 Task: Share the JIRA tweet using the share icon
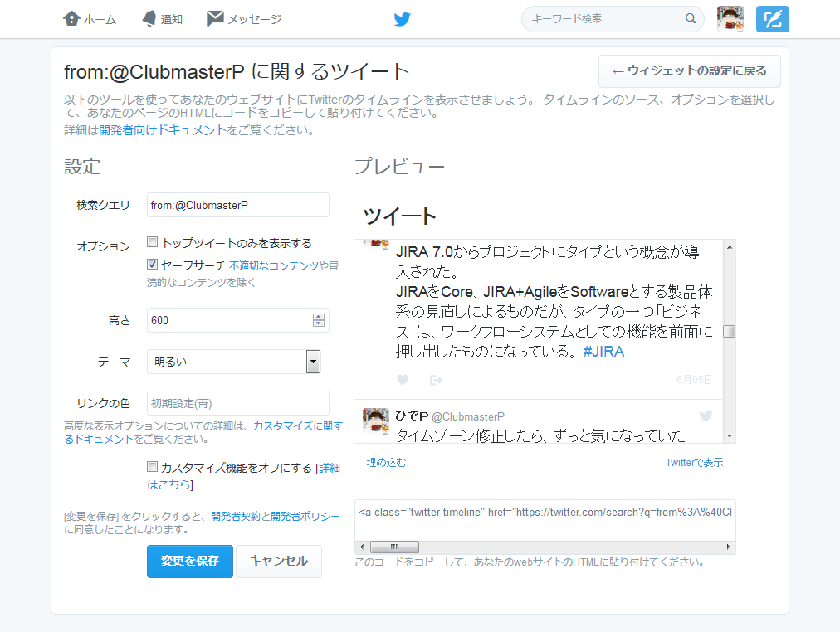(x=436, y=379)
